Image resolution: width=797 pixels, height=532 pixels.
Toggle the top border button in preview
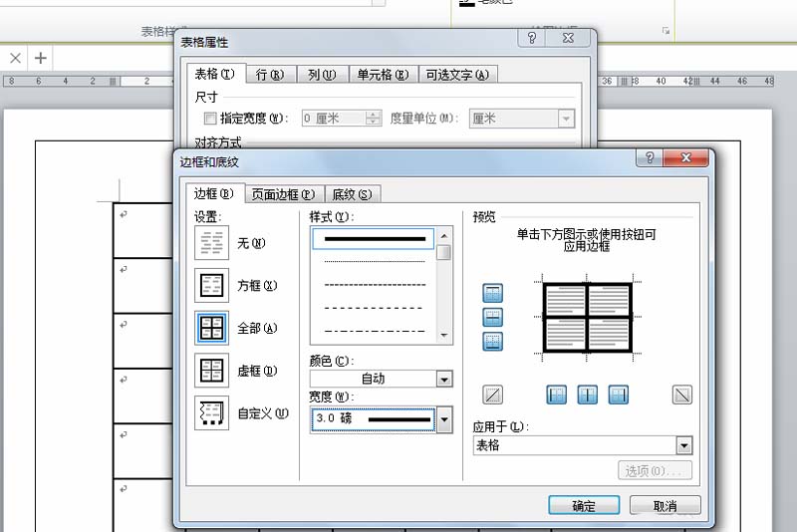click(492, 293)
